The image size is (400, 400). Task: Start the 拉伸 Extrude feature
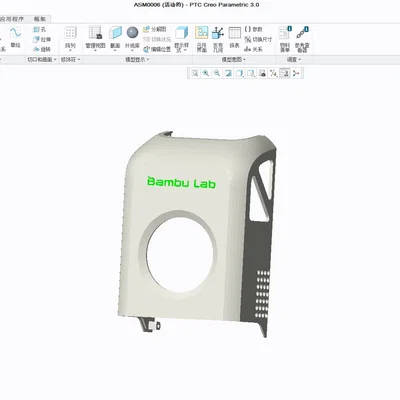point(42,39)
